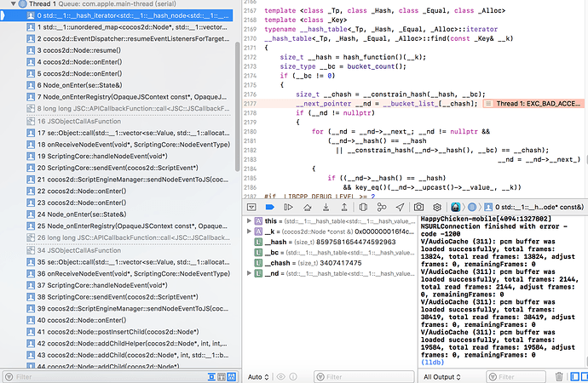Click the '__hash' value 8597581654474592963

[356, 242]
